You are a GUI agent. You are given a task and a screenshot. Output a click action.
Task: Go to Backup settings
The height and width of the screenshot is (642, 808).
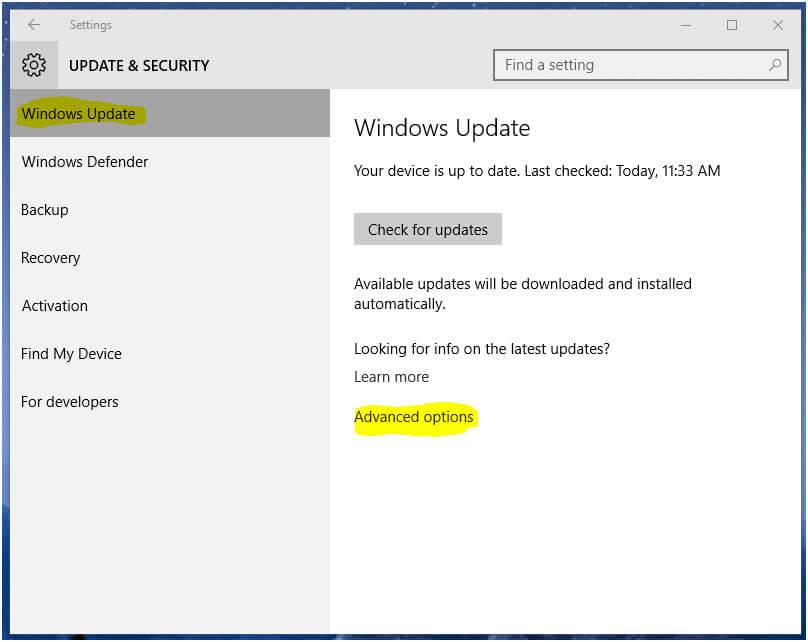click(170, 210)
